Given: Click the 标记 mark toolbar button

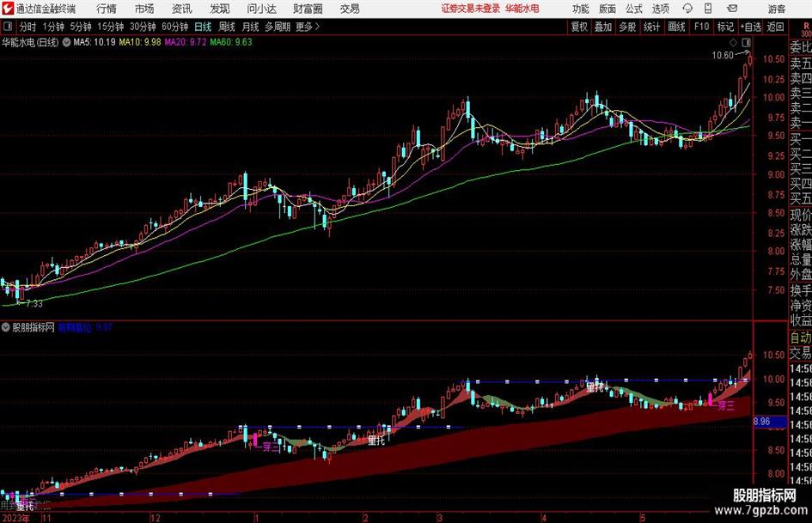Looking at the screenshot, I should [725, 27].
